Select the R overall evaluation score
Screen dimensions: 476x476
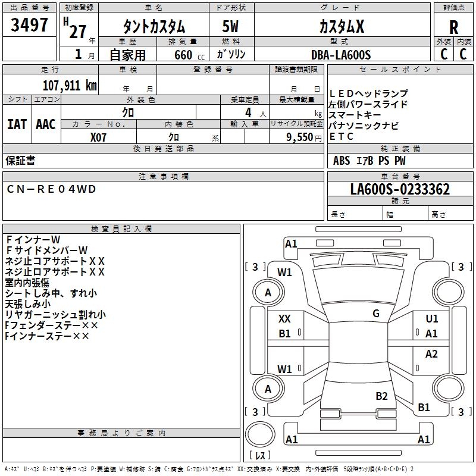pyautogui.click(x=453, y=27)
